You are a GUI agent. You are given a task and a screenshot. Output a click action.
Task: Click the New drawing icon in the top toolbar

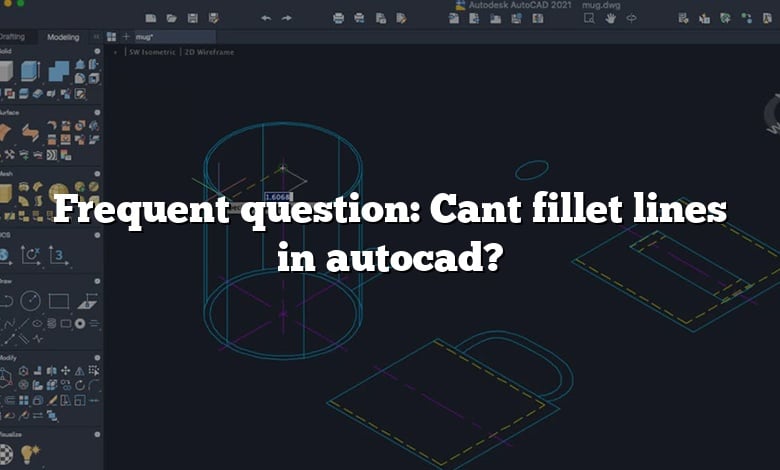point(151,18)
